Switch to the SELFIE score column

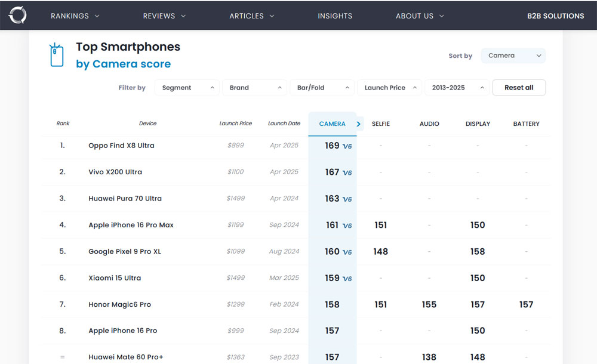(381, 124)
